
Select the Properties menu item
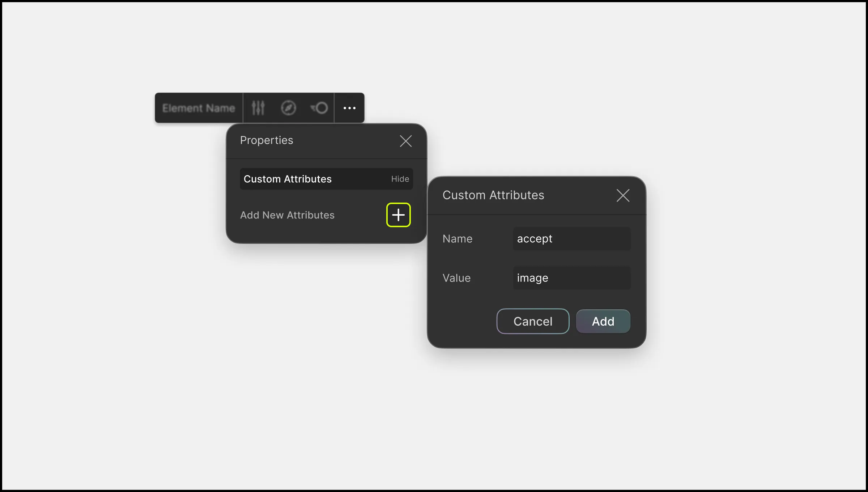267,140
